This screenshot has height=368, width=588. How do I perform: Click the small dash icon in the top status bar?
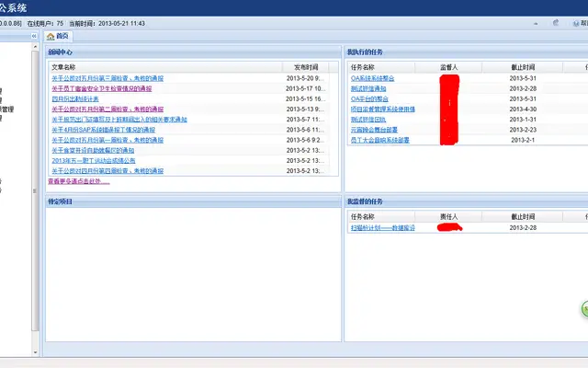(536, 24)
